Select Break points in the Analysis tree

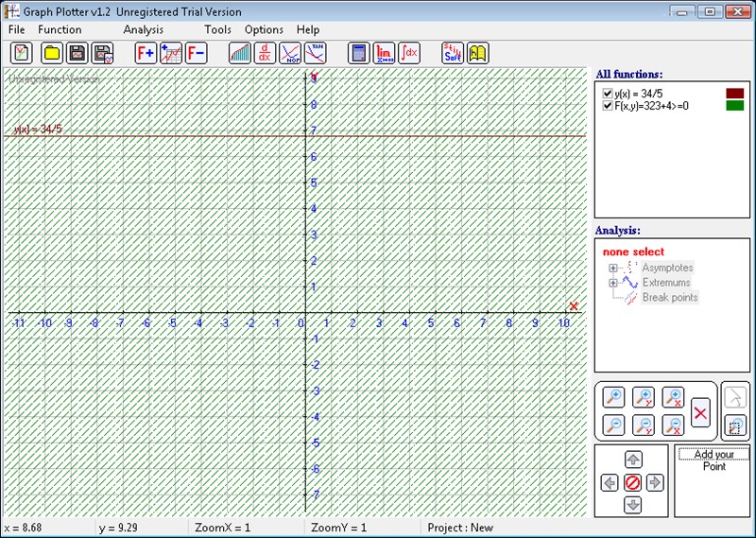[669, 298]
